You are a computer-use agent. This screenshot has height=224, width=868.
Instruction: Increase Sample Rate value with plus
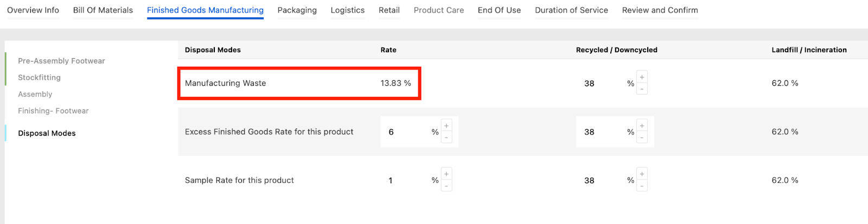[446, 174]
